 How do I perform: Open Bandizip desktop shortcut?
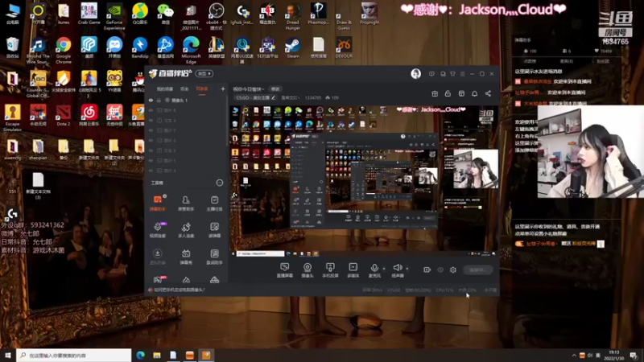click(x=139, y=48)
